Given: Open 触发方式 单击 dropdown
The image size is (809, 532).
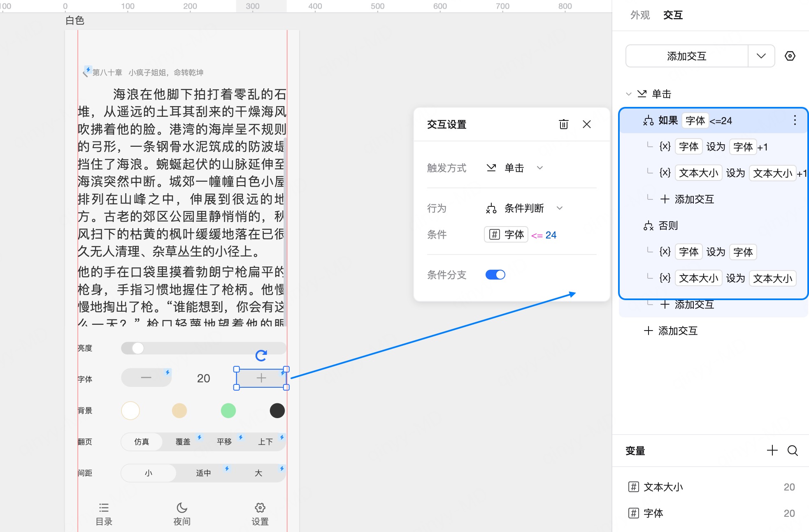Looking at the screenshot, I should 514,168.
